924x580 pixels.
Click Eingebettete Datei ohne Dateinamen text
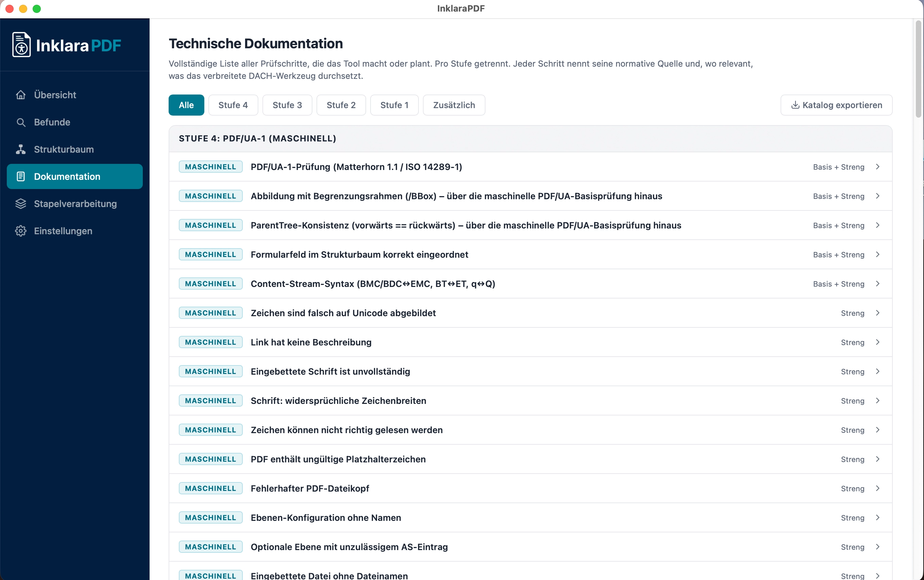click(329, 575)
